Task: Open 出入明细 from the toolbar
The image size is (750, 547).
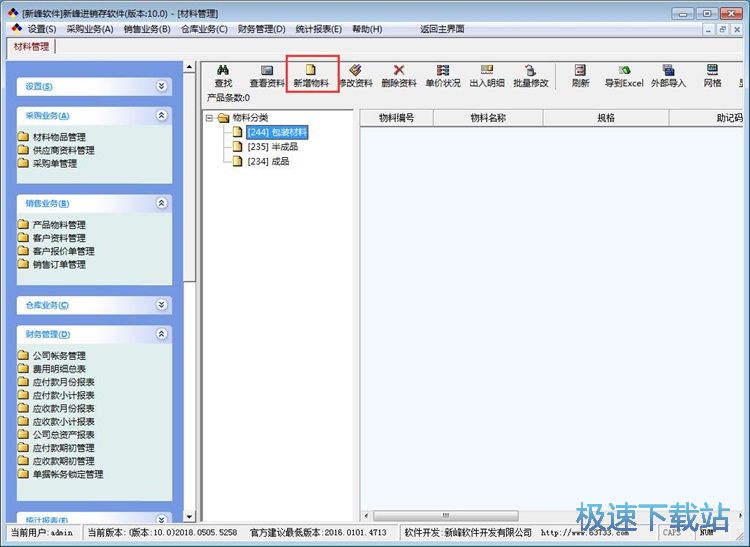Action: click(487, 76)
